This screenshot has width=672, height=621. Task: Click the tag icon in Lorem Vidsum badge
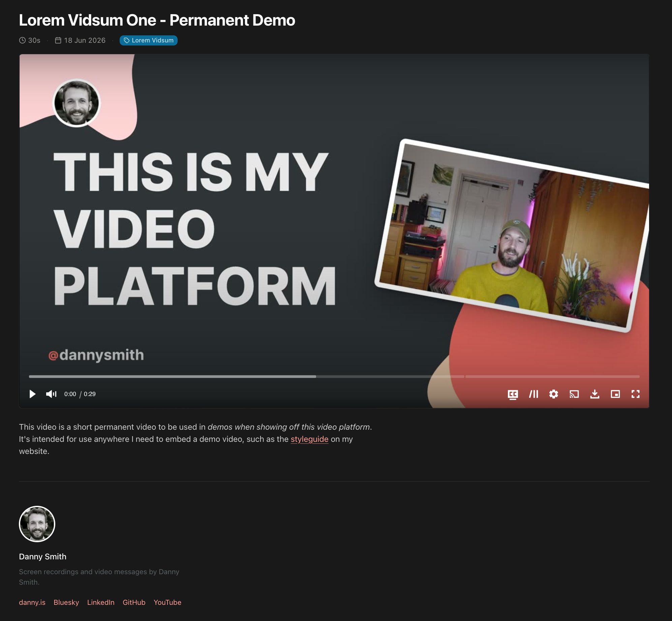[126, 40]
